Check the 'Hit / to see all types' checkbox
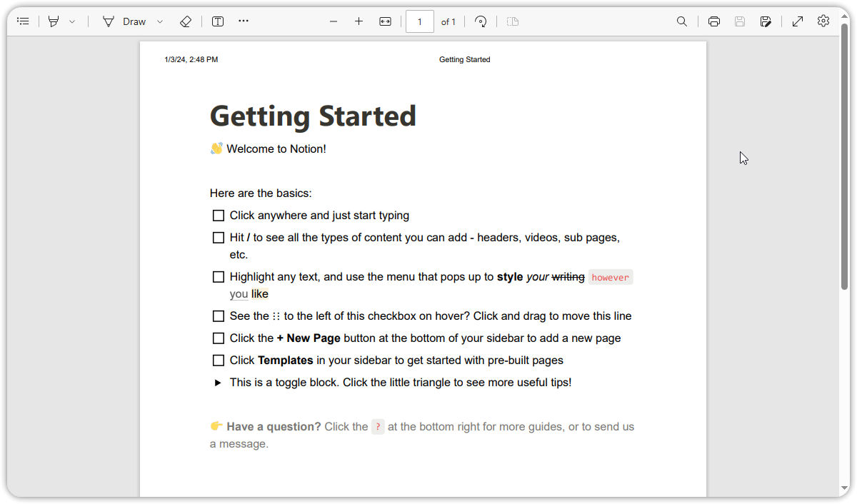Screen dimensions: 857x504 218,237
